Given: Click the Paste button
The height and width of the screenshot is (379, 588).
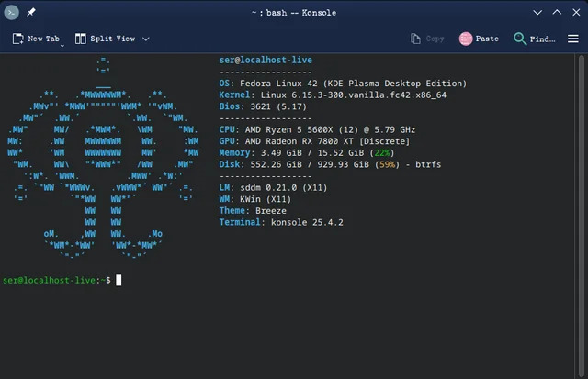Looking at the screenshot, I should (x=479, y=39).
